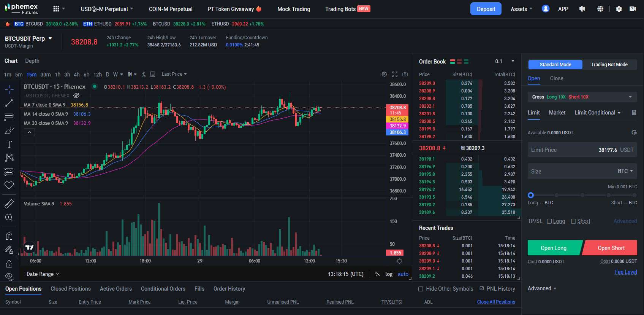
Task: Open the heart favorites icon tool
Action: tap(9, 185)
